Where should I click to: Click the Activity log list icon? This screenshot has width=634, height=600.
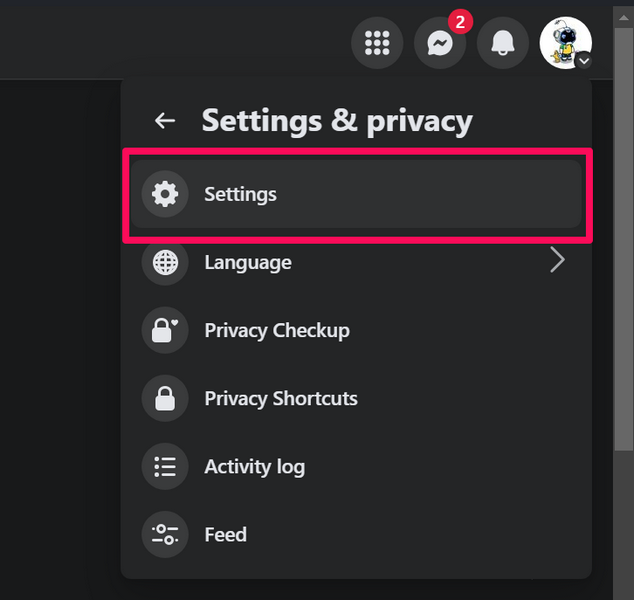165,466
